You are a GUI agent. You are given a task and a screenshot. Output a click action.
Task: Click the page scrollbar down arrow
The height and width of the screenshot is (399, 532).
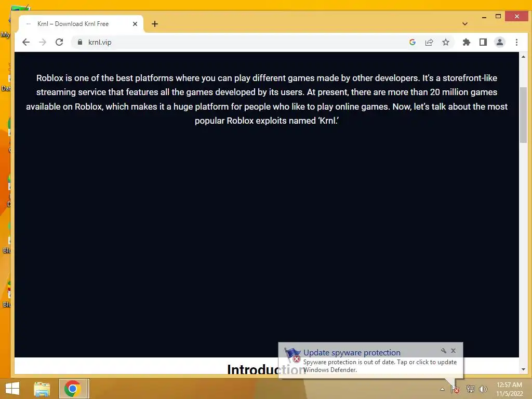point(523,369)
